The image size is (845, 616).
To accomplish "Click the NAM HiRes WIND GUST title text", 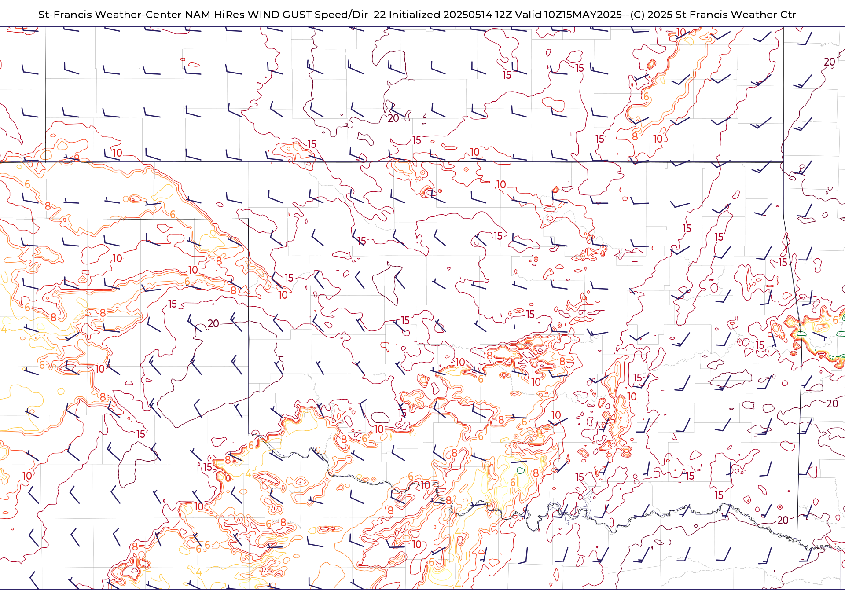I will point(417,15).
